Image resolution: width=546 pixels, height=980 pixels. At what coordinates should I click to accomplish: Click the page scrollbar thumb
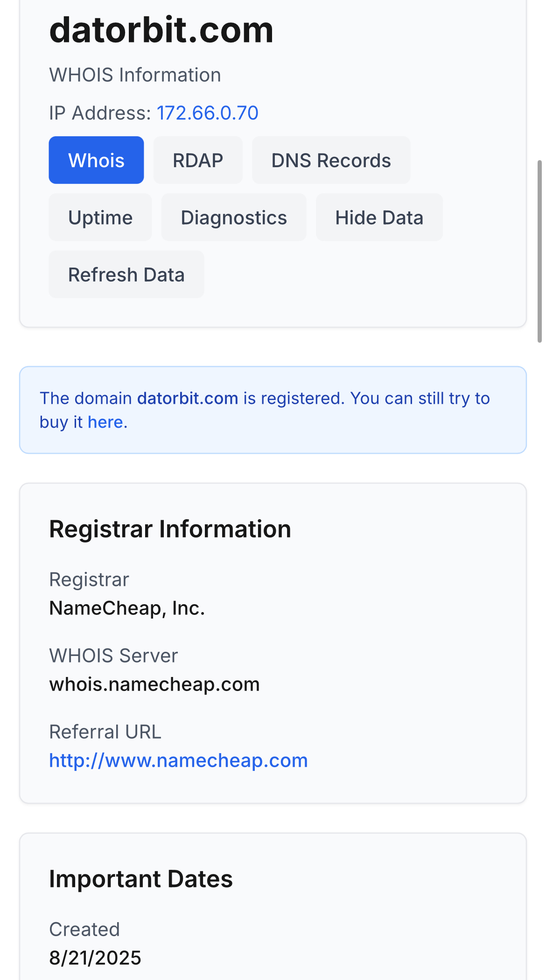tap(540, 251)
